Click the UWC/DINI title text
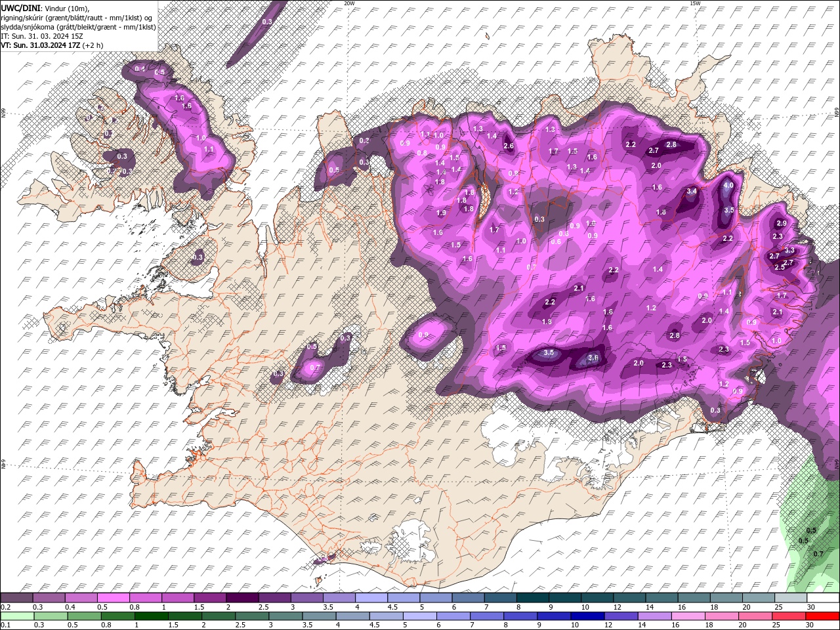Image resolution: width=840 pixels, height=630 pixels. [x=21, y=7]
